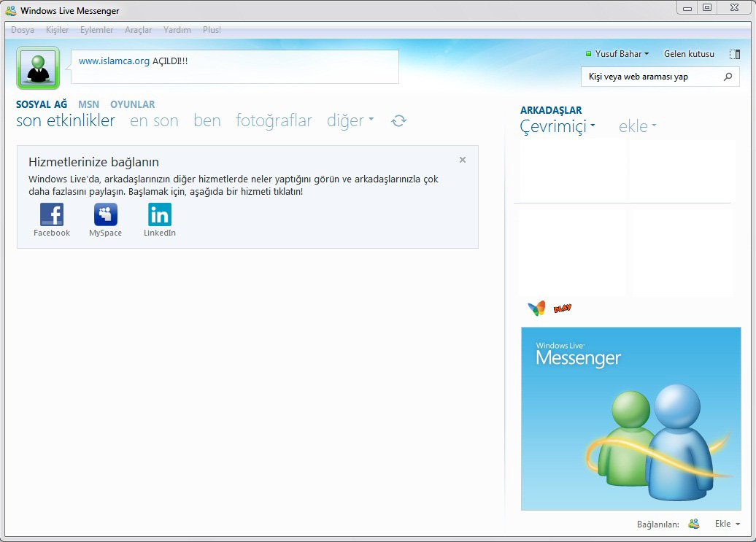Close the Windows Live Messenger window
The width and height of the screenshot is (756, 542).
click(x=735, y=8)
